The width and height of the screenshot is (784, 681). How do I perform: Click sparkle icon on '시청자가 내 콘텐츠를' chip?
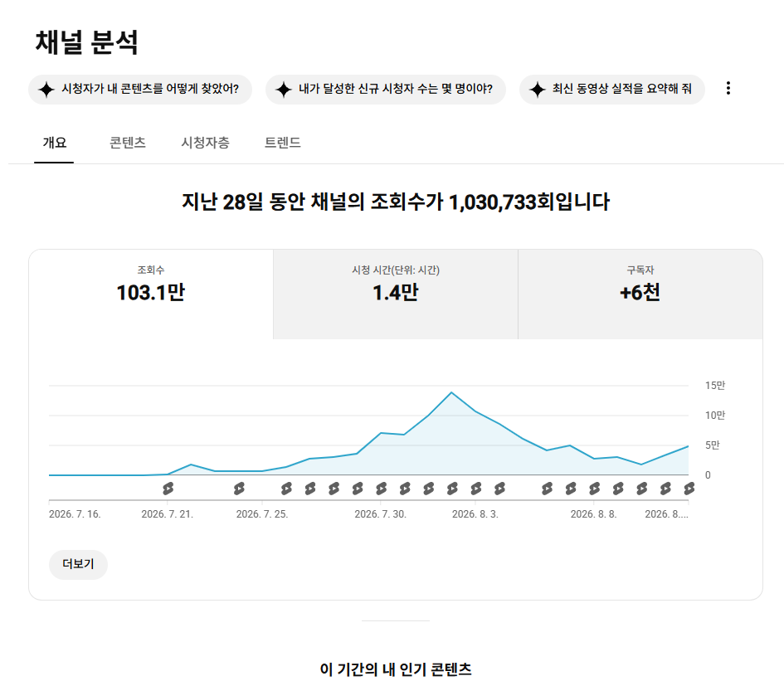(x=46, y=90)
